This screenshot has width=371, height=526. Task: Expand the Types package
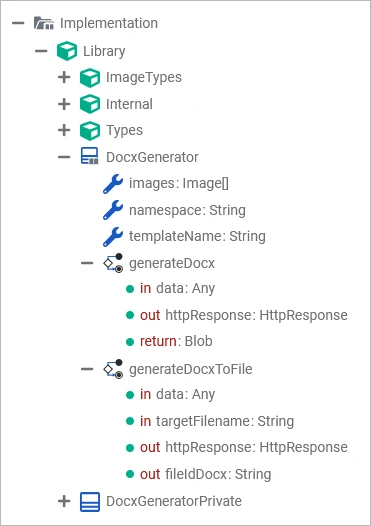point(64,130)
